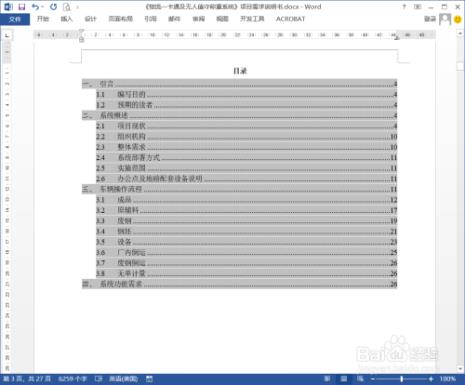Open the 文件 (File) tab
Viewport: 465px width, 385px height.
15,19
